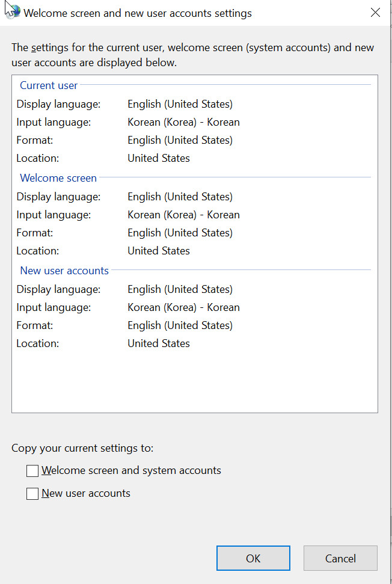The height and width of the screenshot is (584, 392).
Task: Click the Welcome screen Format value
Action: coord(180,233)
